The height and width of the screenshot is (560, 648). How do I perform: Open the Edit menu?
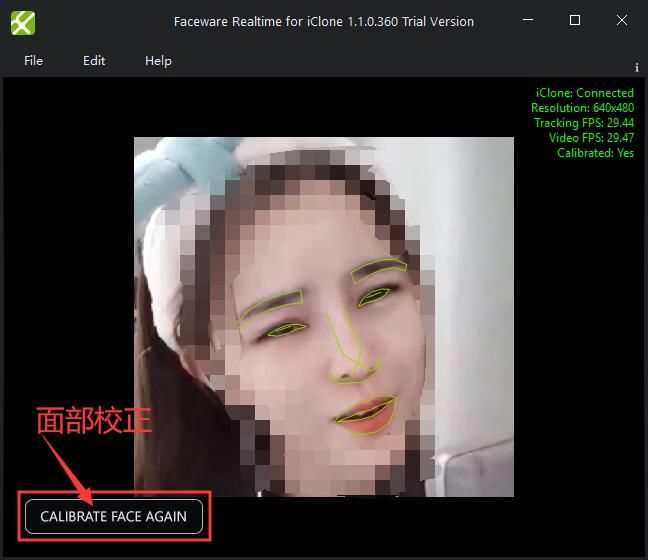pos(94,61)
